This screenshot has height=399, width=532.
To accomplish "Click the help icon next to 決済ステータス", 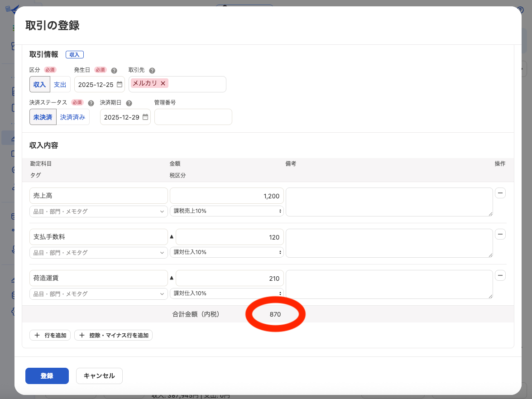I will (91, 102).
